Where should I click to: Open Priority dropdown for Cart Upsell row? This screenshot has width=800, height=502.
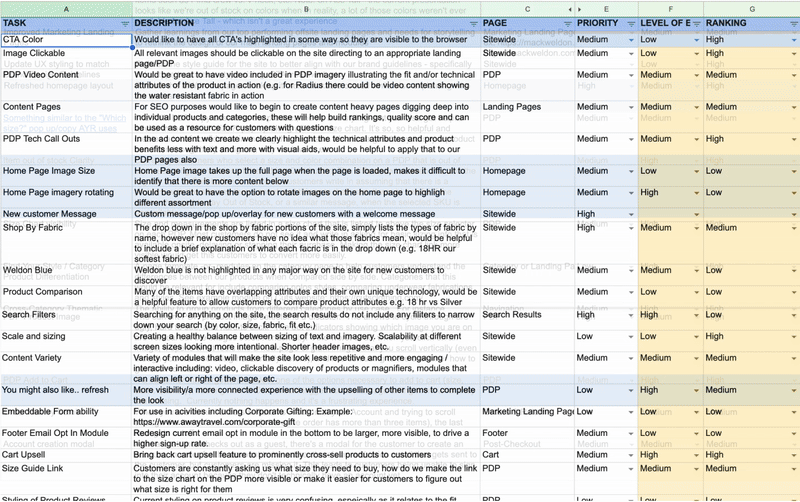pyautogui.click(x=631, y=455)
